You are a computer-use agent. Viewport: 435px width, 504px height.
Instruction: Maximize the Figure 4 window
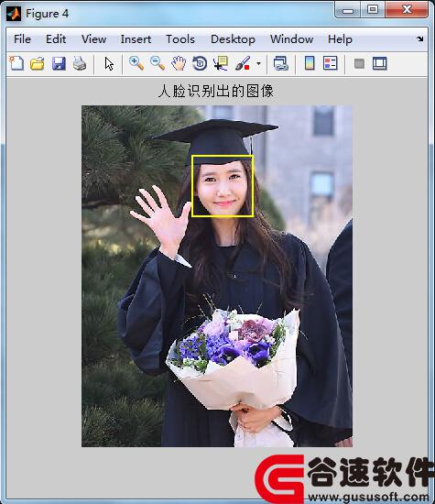pyautogui.click(x=373, y=10)
